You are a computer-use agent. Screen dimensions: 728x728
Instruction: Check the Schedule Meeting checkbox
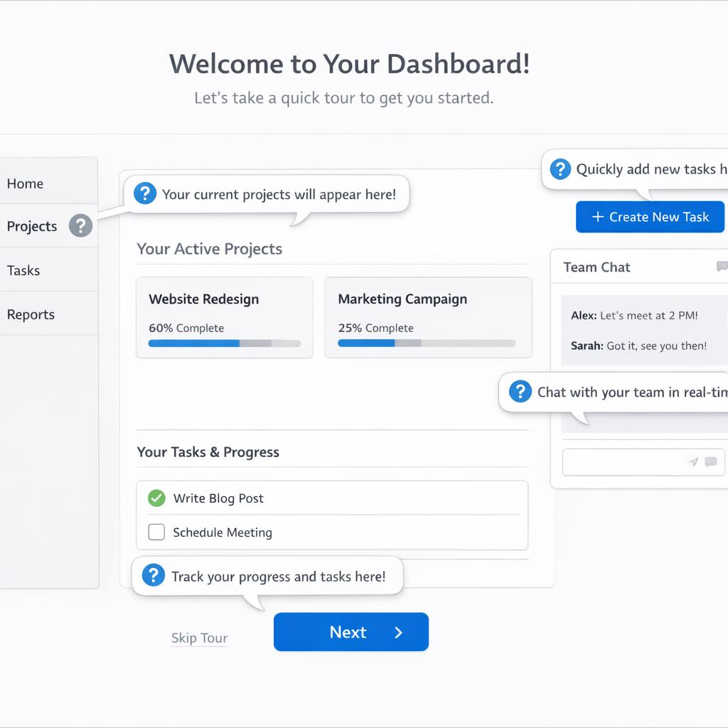pos(156,532)
